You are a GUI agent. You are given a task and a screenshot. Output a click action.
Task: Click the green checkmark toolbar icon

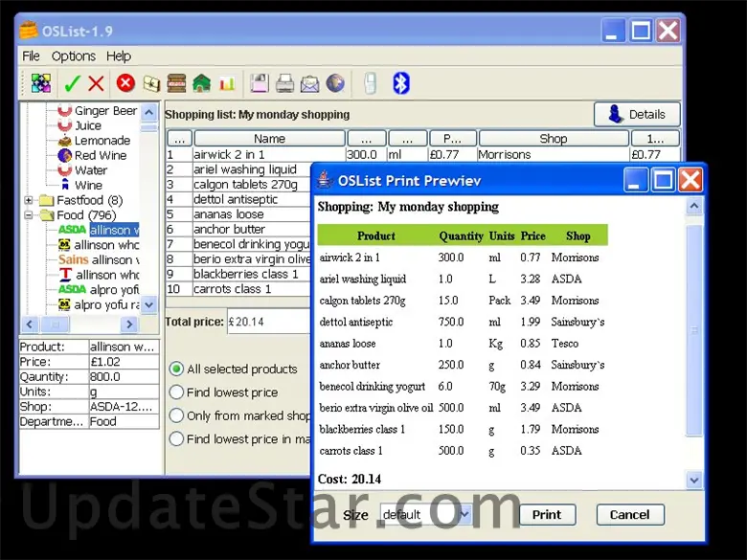[x=72, y=84]
